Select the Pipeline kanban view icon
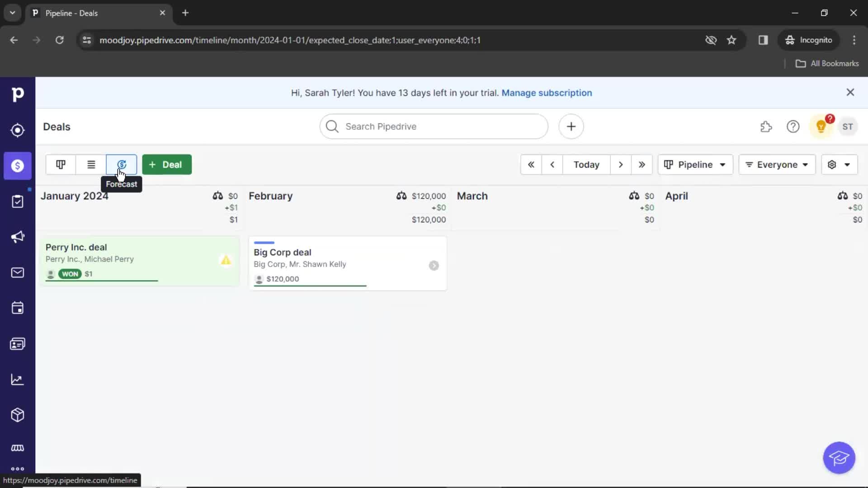 [x=60, y=164]
